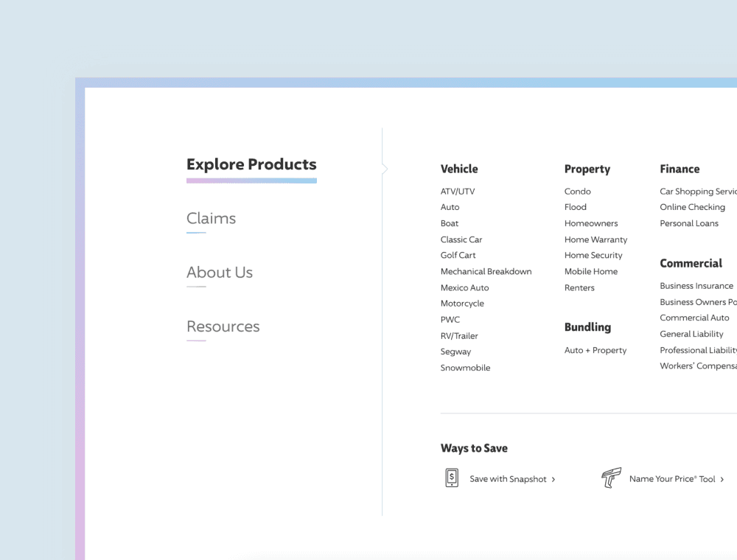
Task: Open the Homeowners link
Action: tap(591, 223)
